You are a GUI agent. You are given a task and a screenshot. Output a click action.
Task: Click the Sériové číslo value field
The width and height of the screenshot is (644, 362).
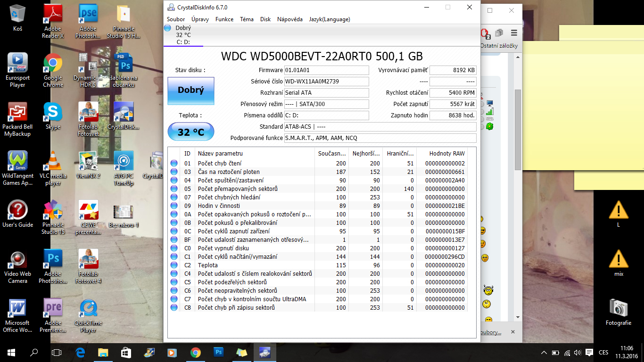point(326,82)
